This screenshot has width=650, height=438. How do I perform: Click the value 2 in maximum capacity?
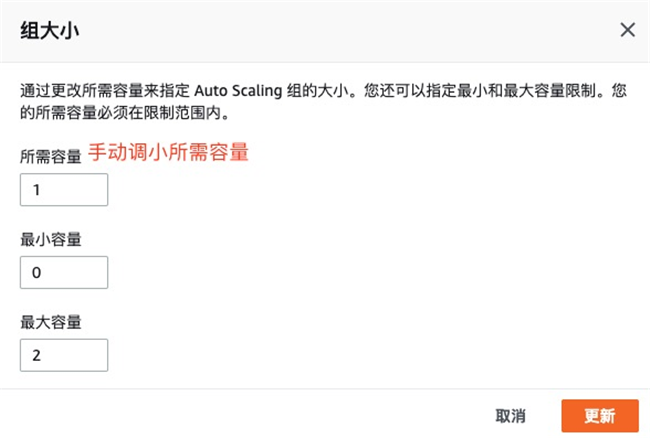click(x=36, y=355)
